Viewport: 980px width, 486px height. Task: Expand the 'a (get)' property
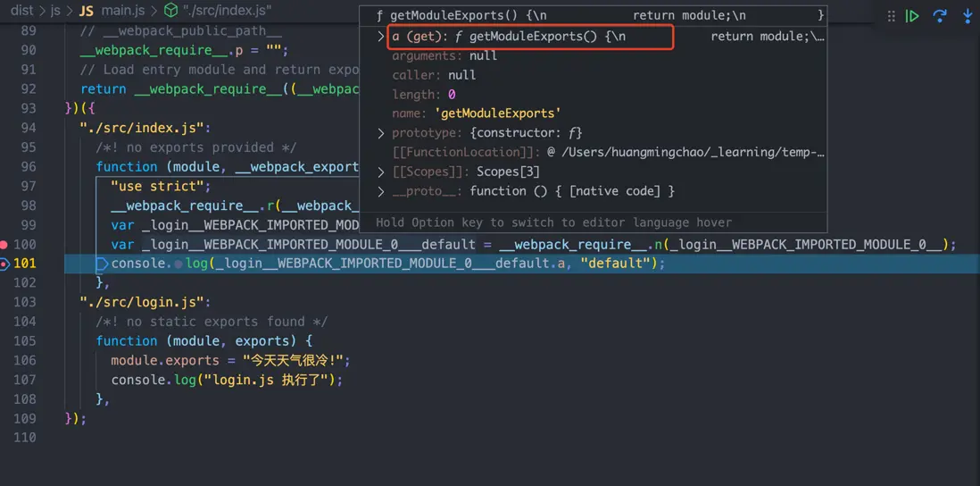(x=380, y=37)
